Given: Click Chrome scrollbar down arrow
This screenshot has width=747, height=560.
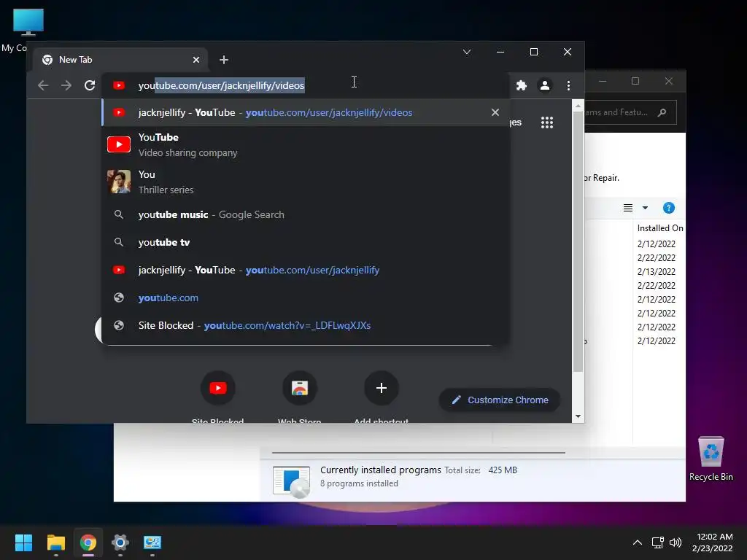Looking at the screenshot, I should [578, 416].
